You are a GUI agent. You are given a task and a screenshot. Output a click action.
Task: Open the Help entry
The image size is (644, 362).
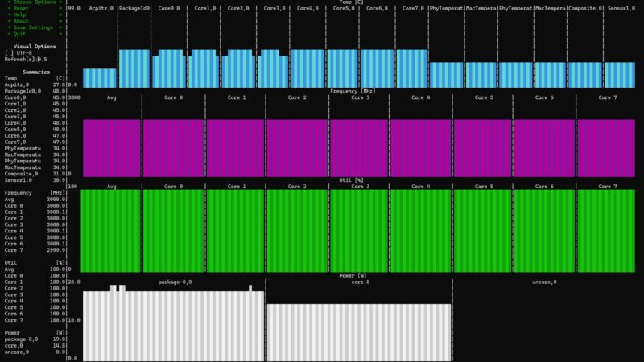35,14
